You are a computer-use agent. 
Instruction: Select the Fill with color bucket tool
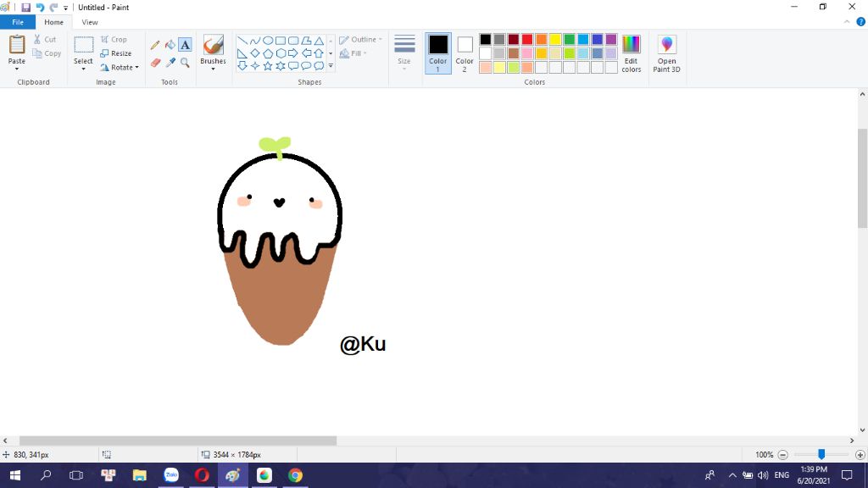(x=170, y=45)
